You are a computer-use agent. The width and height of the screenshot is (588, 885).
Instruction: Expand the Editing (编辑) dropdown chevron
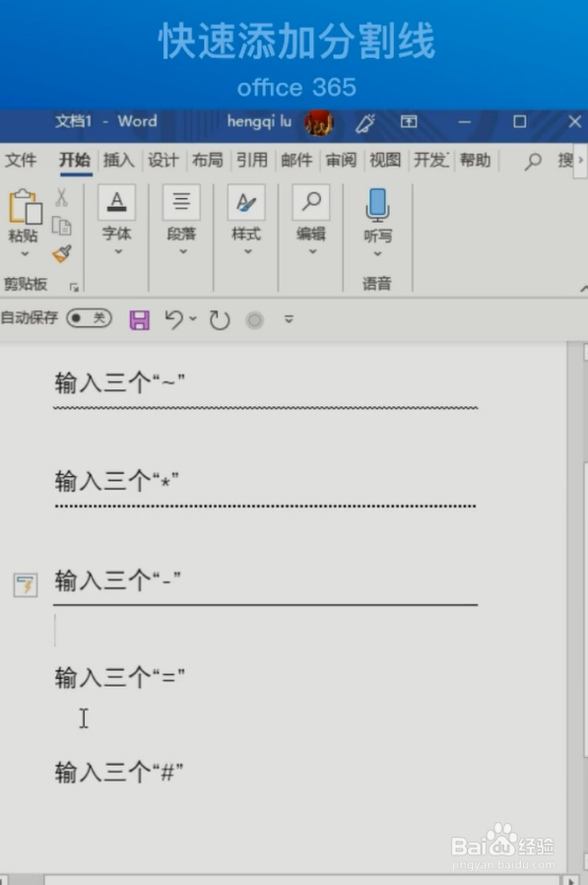(312, 251)
